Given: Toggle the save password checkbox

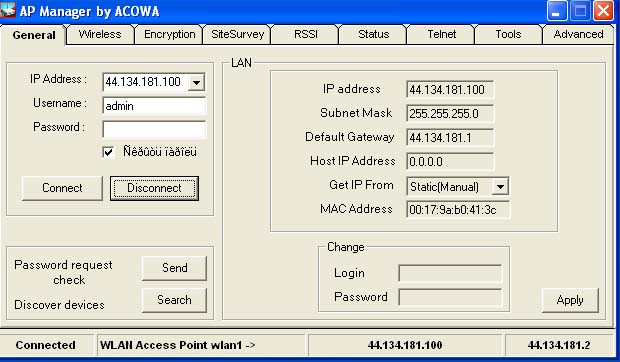Looking at the screenshot, I should (108, 152).
